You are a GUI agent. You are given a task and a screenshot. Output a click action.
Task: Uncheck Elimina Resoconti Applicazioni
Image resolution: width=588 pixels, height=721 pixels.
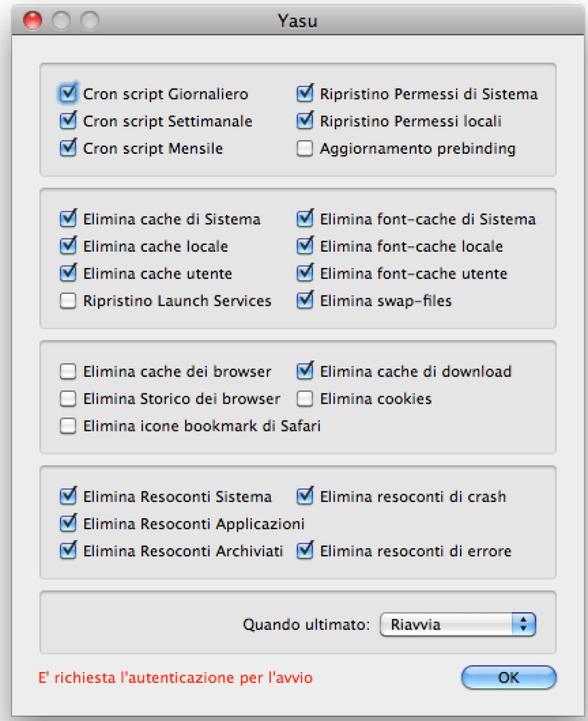pos(69,524)
